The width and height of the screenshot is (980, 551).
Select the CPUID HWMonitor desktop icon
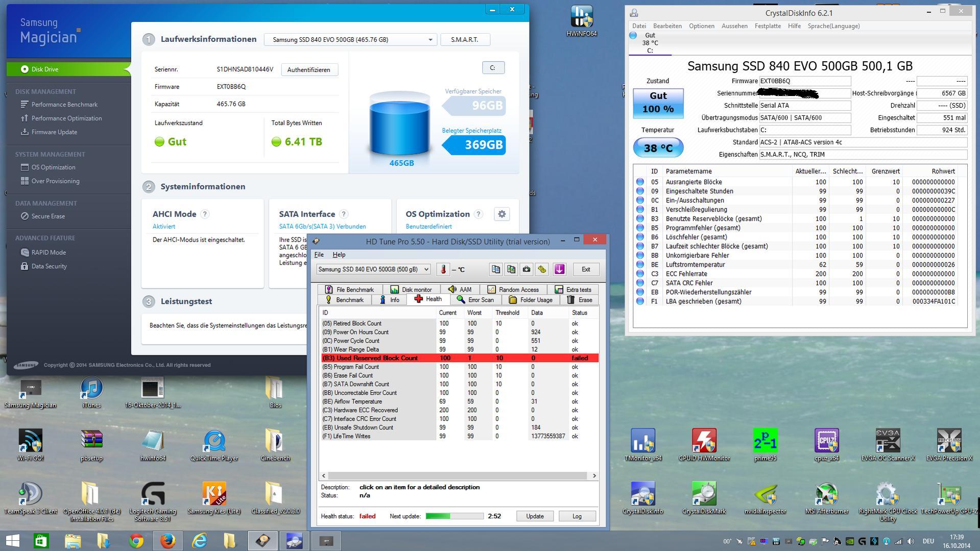pyautogui.click(x=704, y=445)
